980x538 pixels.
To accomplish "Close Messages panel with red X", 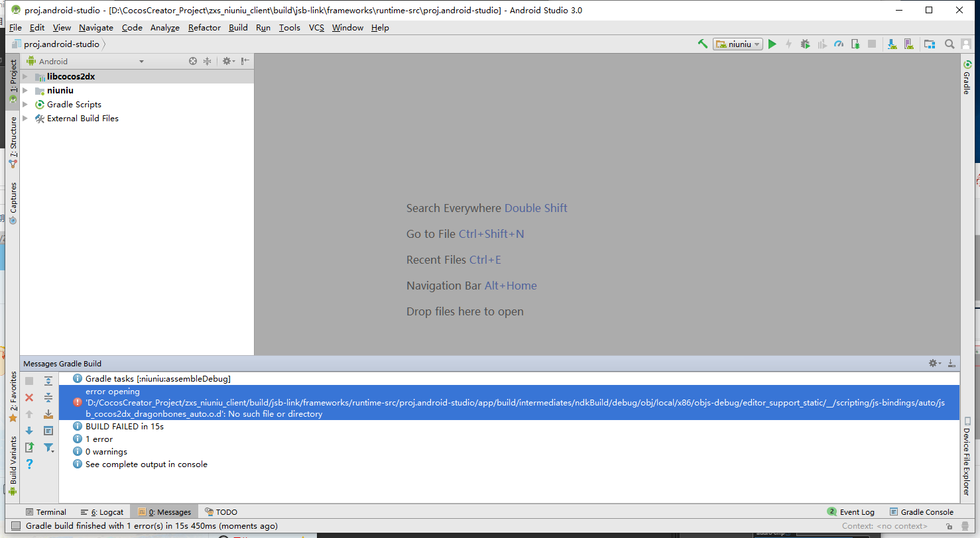I will [x=29, y=398].
